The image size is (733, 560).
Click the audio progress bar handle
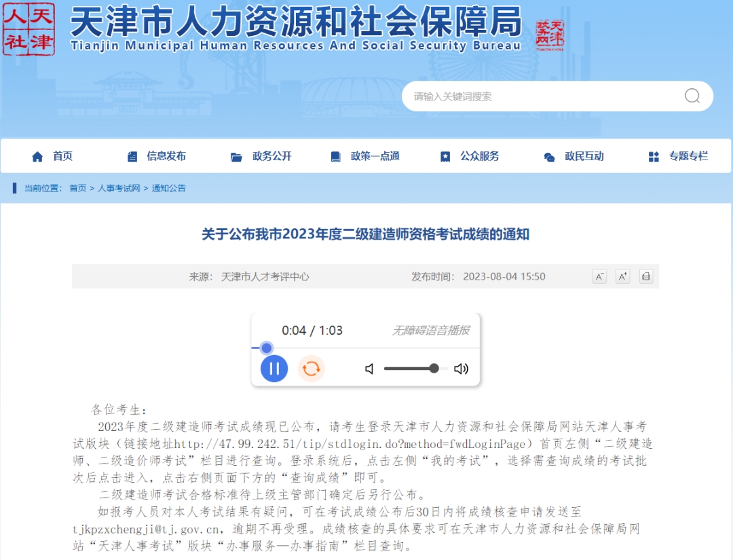coord(267,348)
